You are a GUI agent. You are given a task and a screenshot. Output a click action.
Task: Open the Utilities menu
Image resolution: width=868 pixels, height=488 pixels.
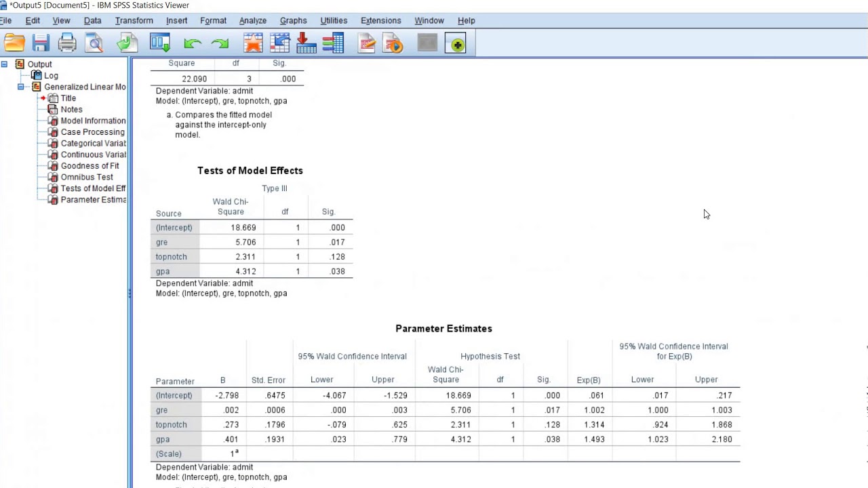pyautogui.click(x=334, y=20)
